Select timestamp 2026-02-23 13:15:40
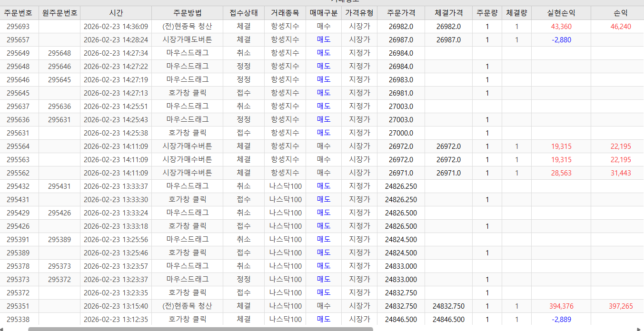The width and height of the screenshot is (644, 331). coord(116,306)
